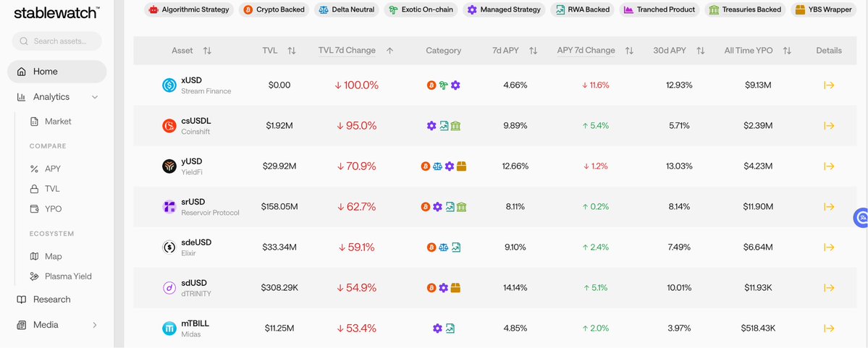Click Crypto Backed bitcoin icon in sdUSD row
868x348 pixels.
coord(431,288)
